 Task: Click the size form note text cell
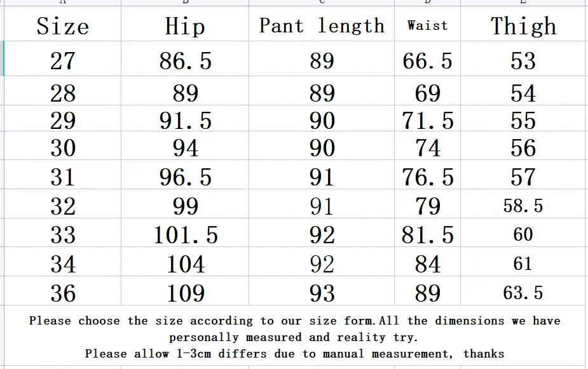(294, 337)
